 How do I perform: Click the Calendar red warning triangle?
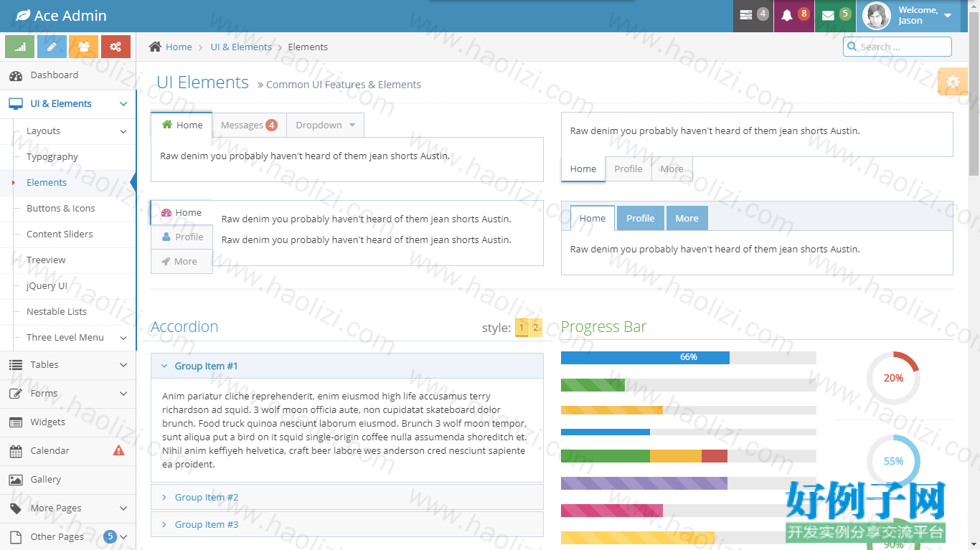(x=119, y=450)
